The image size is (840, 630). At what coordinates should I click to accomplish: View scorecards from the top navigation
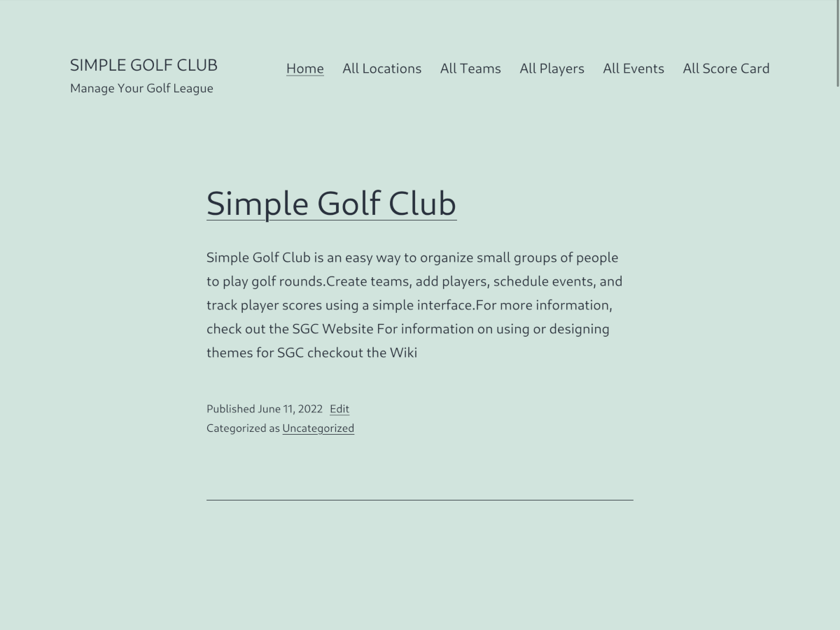(x=726, y=68)
